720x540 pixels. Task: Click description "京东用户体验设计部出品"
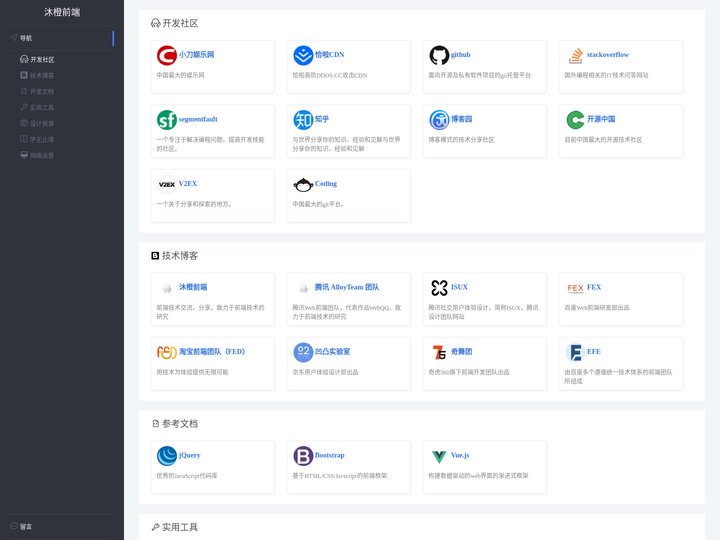pyautogui.click(x=326, y=372)
